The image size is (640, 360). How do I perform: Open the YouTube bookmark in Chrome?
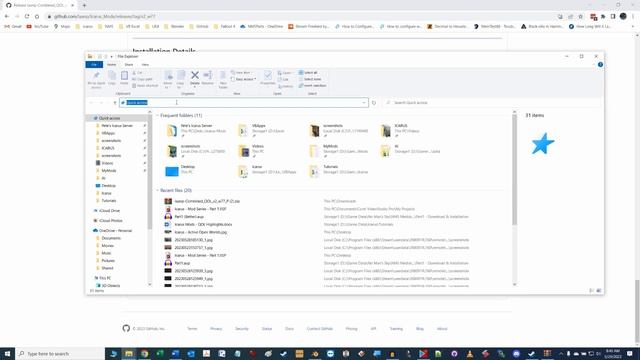point(38,26)
